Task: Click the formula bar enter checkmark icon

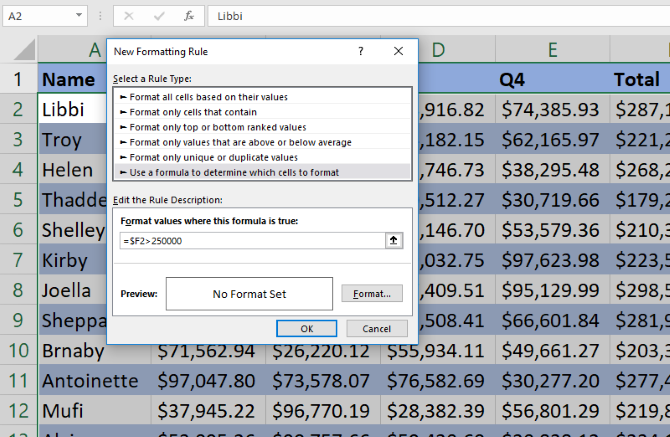Action: click(x=159, y=16)
